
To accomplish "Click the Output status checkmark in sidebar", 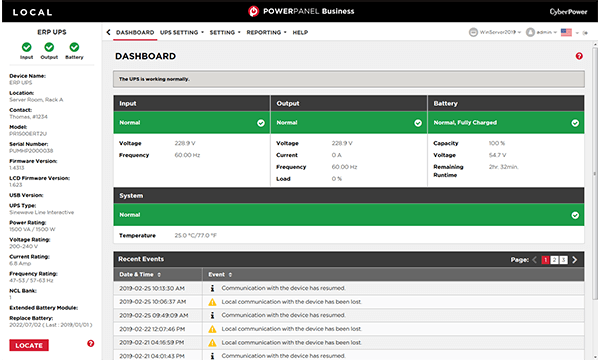I will [49, 47].
